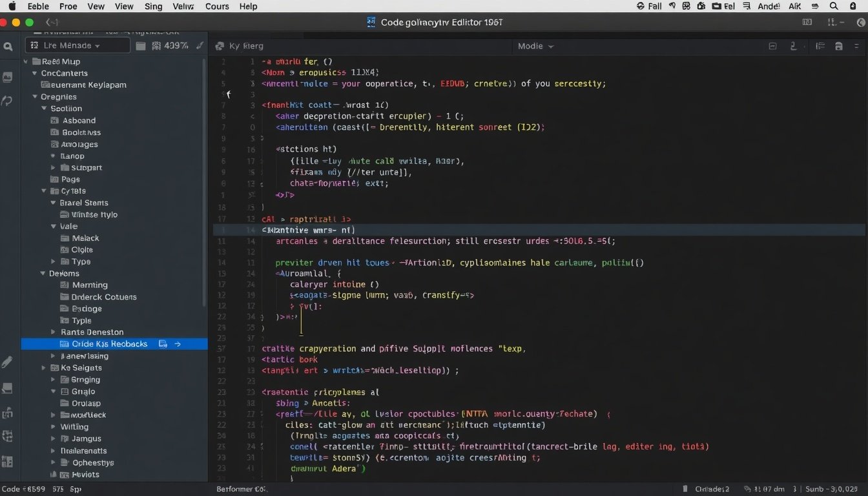Click the Ky Rierg tab icon
Screen dimensions: 868x496
[x=220, y=46]
